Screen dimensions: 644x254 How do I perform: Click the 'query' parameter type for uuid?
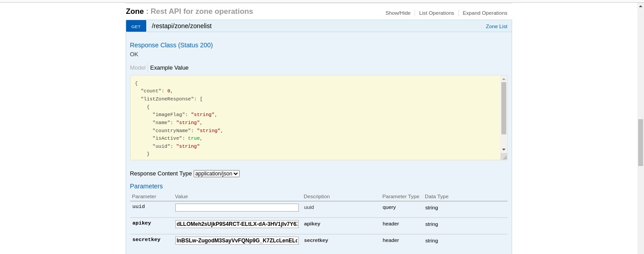coord(389,207)
